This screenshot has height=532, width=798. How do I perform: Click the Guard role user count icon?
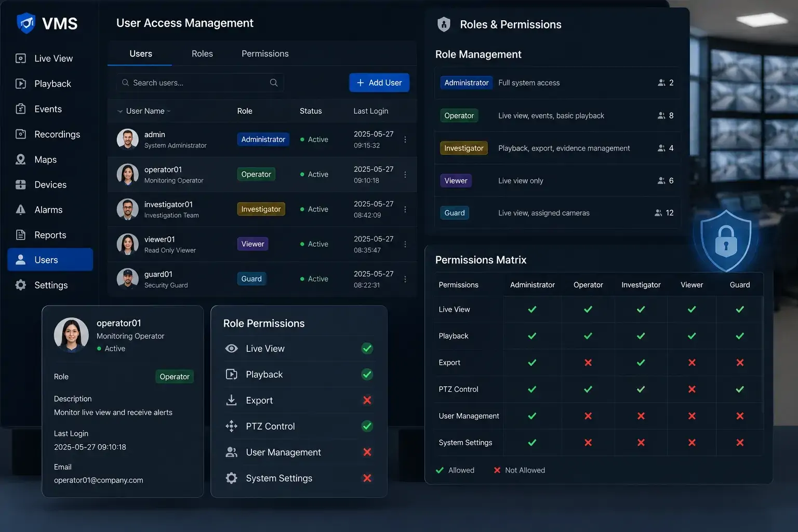(x=658, y=213)
